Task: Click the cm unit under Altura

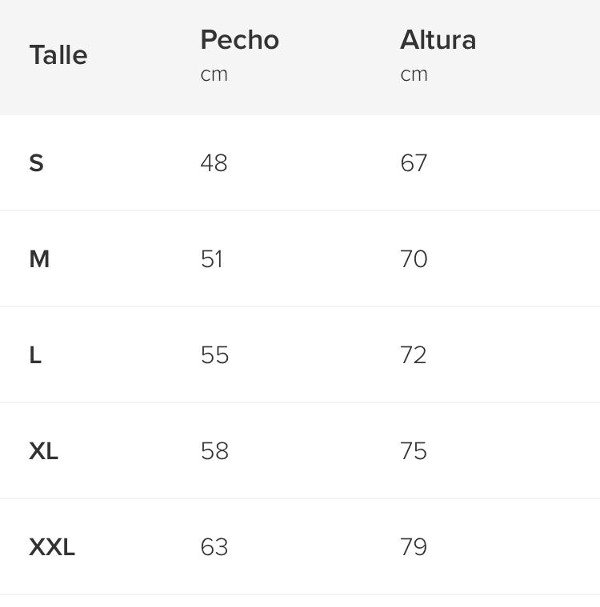Action: click(x=414, y=74)
